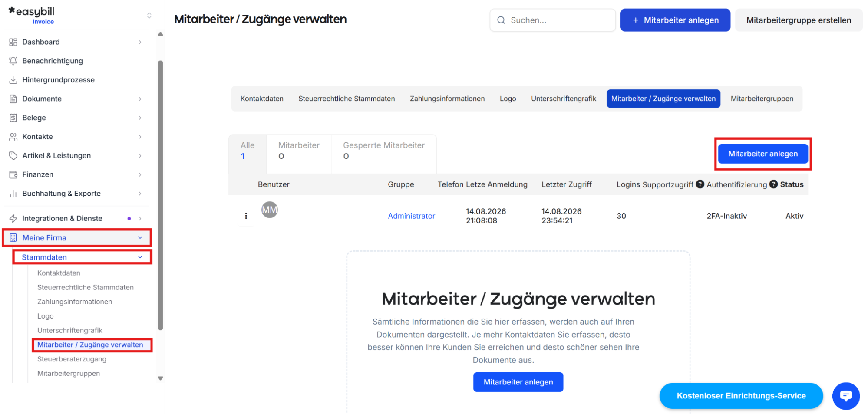The image size is (868, 414).
Task: Click the Dashboard grid icon
Action: 13,42
